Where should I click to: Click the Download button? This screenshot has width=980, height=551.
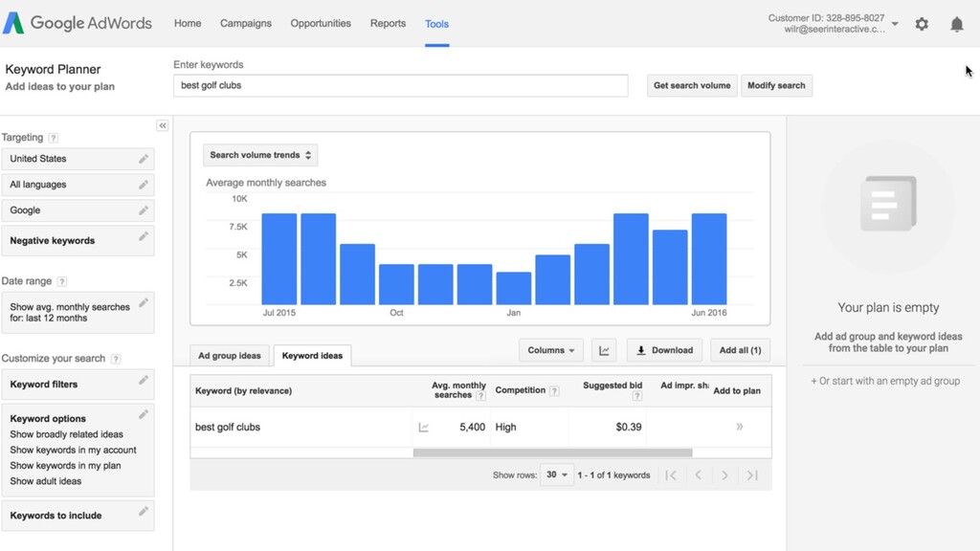click(664, 350)
